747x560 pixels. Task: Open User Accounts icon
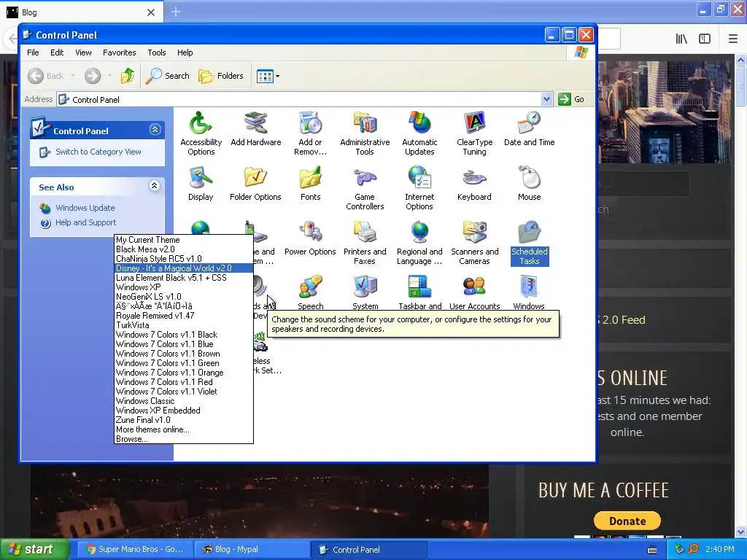[x=474, y=292]
